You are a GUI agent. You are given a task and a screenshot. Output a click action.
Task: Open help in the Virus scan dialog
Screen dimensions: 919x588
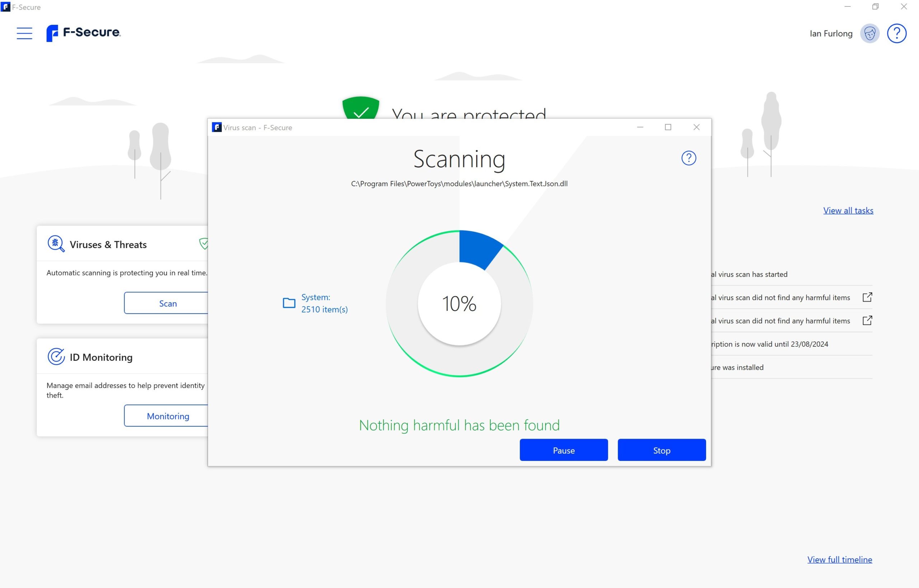coord(689,158)
